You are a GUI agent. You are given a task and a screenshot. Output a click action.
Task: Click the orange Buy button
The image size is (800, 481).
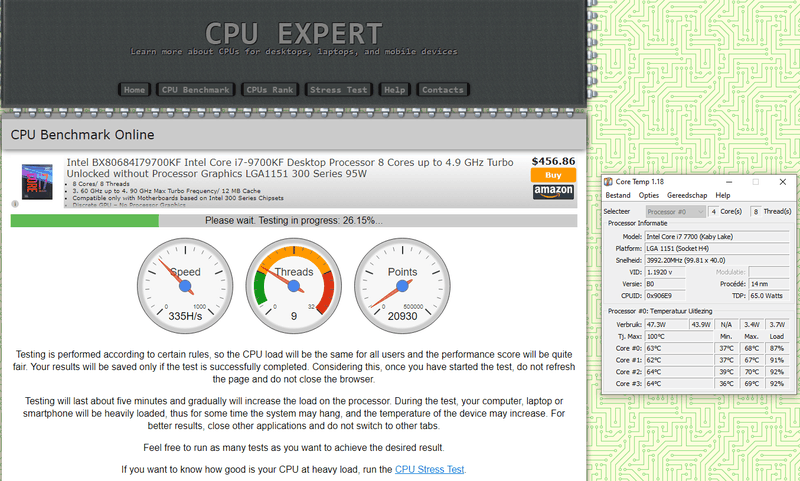click(553, 175)
